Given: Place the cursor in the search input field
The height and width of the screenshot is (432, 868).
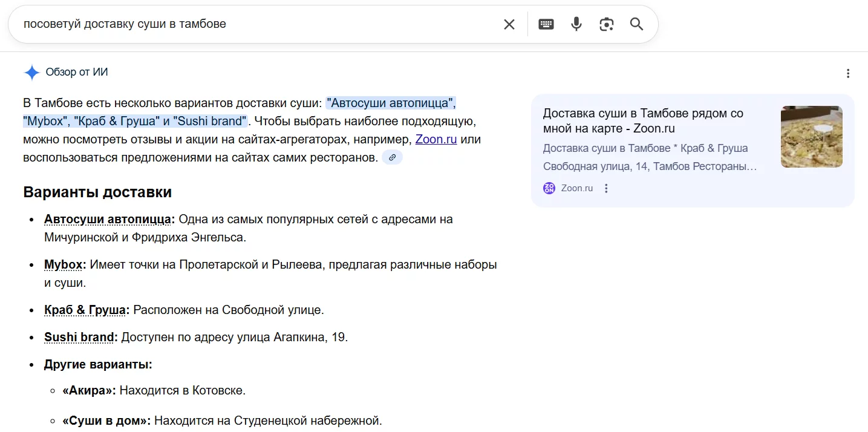Looking at the screenshot, I should tap(242, 24).
